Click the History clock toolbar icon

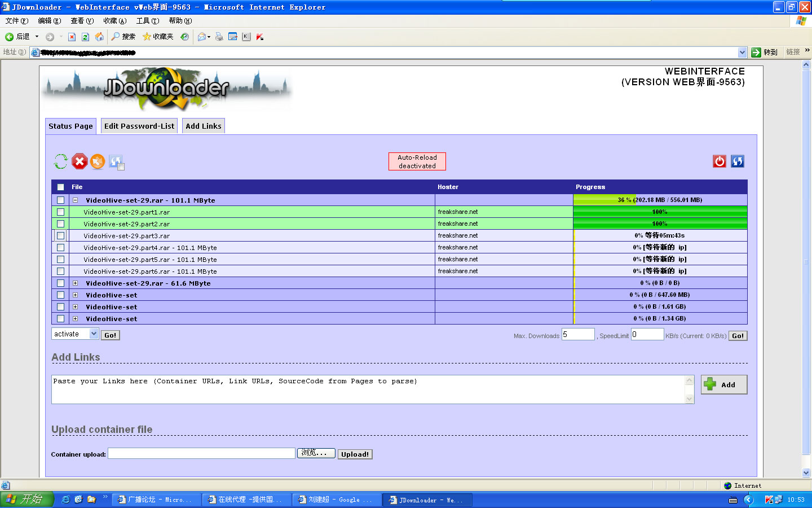184,37
